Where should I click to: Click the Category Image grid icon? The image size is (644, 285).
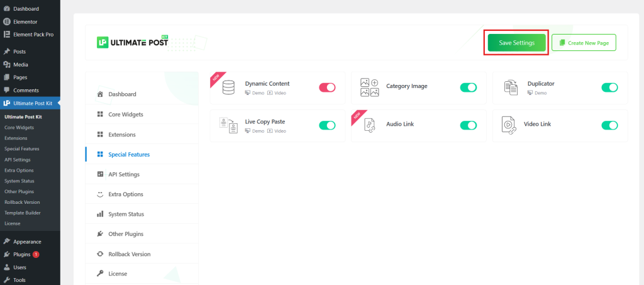coord(370,87)
